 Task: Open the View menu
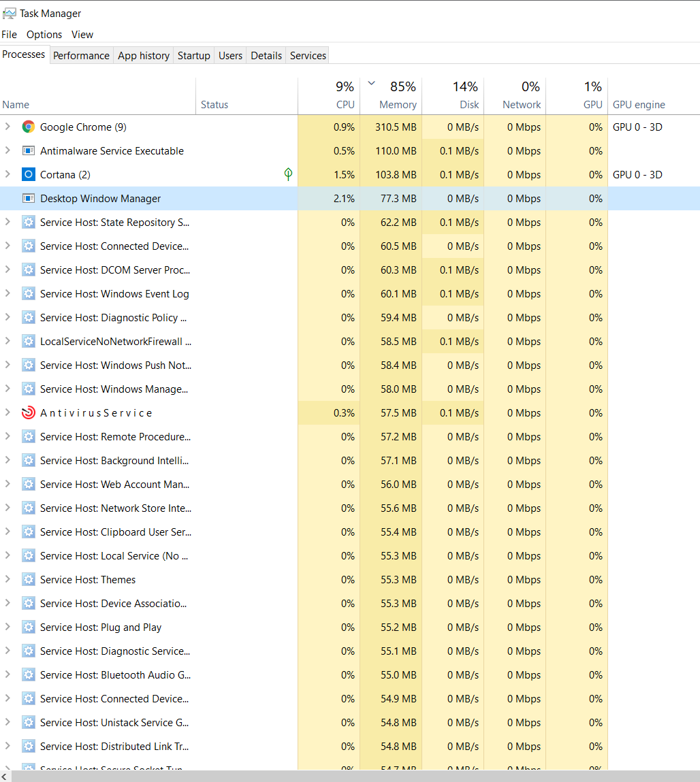pyautogui.click(x=82, y=35)
